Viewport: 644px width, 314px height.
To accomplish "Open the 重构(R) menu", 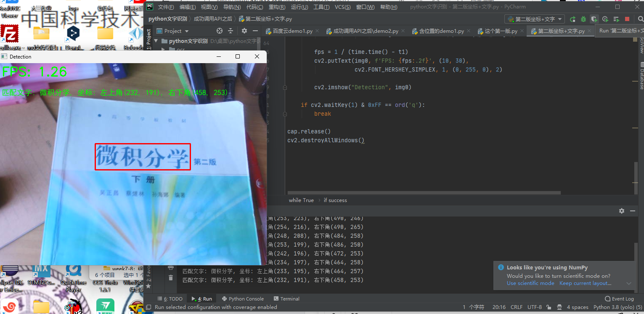I will [x=277, y=7].
